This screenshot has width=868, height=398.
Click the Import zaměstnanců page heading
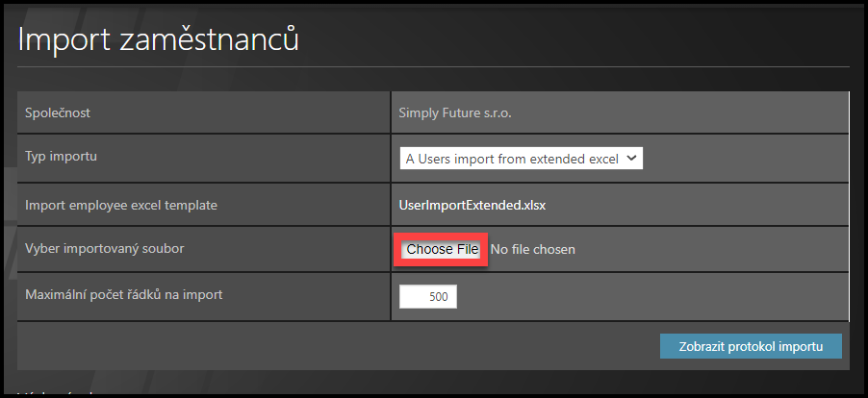[159, 40]
